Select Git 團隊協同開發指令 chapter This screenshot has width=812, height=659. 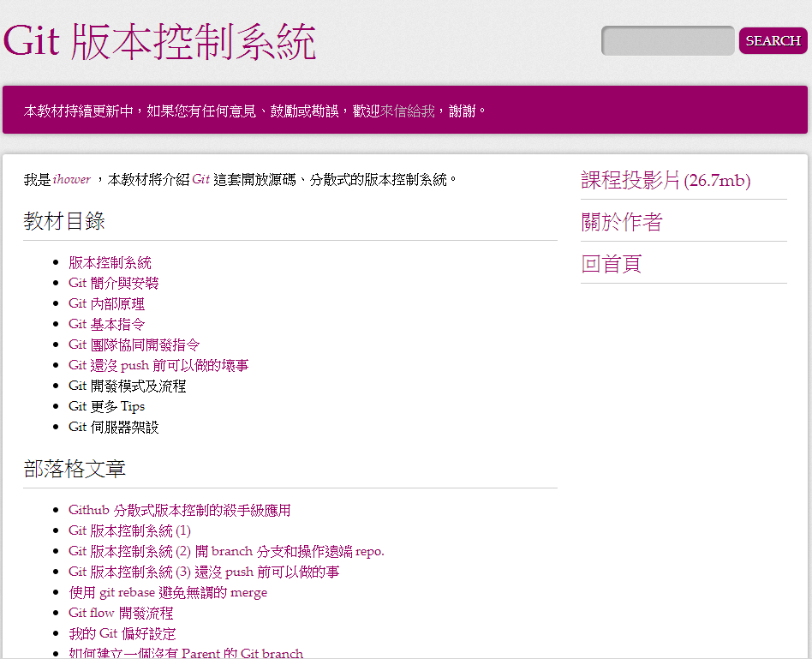[134, 345]
